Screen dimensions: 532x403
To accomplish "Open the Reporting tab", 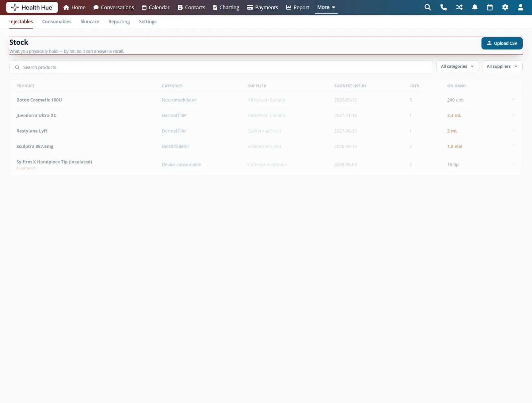I will click(x=119, y=22).
